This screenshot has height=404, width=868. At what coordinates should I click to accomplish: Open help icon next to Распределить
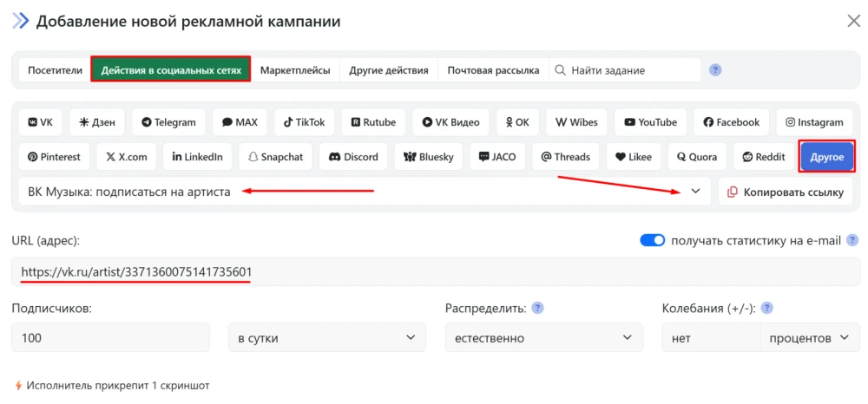point(537,308)
